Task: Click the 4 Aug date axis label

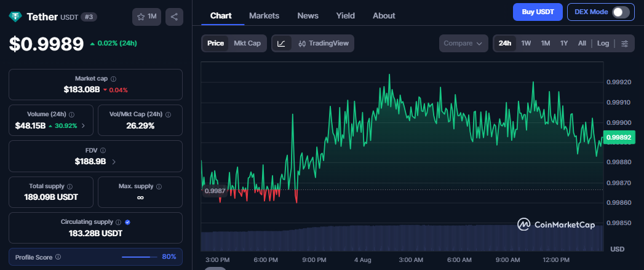Action: [363, 260]
